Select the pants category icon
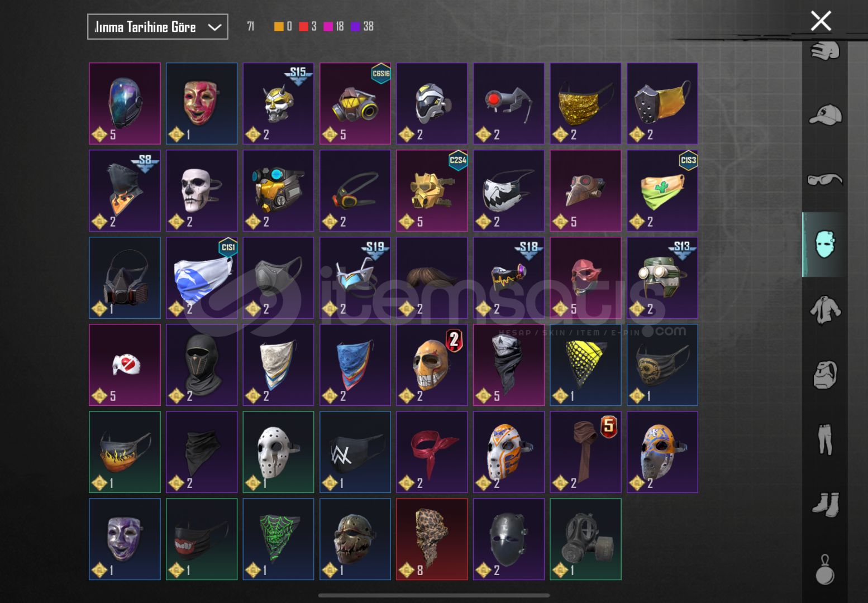The image size is (868, 603). point(825,439)
